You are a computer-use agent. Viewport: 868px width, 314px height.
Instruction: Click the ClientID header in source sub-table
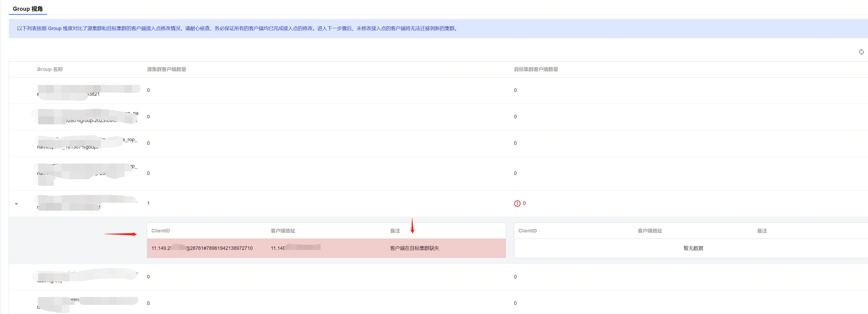[160, 231]
